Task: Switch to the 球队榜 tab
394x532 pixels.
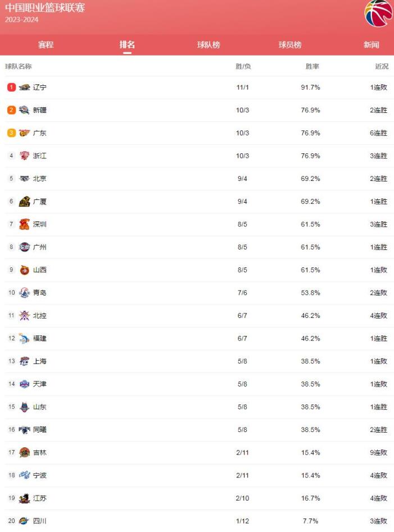Action: point(209,45)
